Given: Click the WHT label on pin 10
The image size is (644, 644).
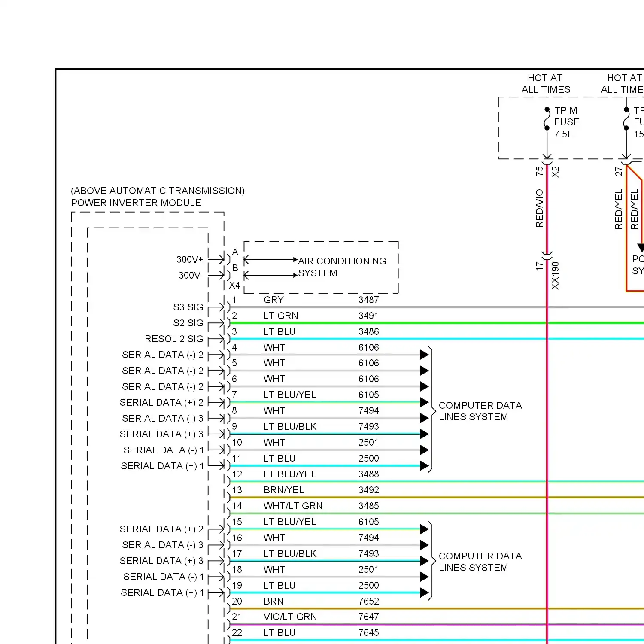Looking at the screenshot, I should click(x=274, y=442).
